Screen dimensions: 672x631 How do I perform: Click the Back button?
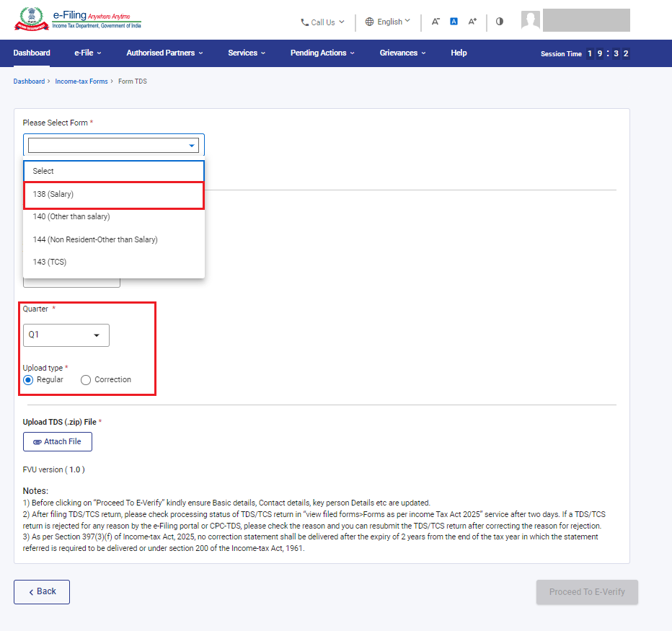(42, 592)
